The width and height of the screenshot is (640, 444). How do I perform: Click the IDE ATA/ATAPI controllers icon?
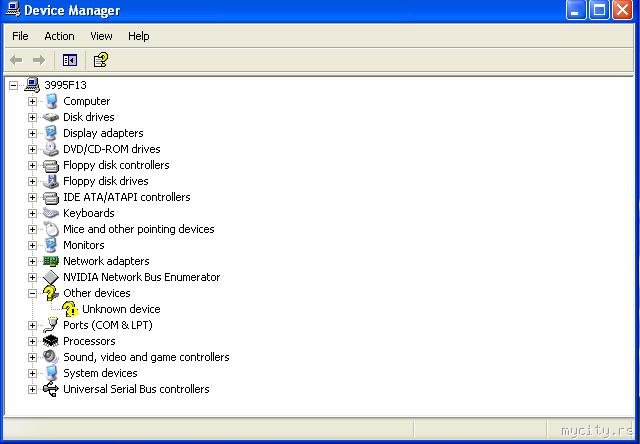coord(51,198)
